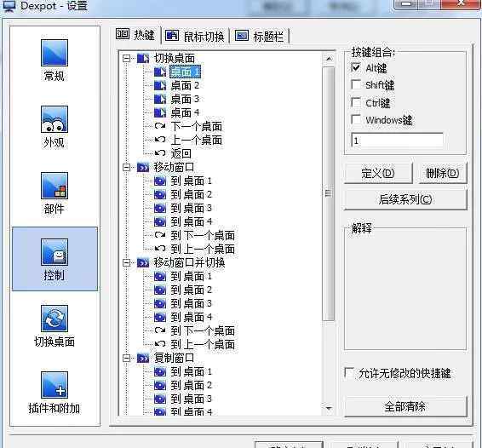Click the 返回 tree item icon
The width and height of the screenshot is (482, 448).
[160, 153]
